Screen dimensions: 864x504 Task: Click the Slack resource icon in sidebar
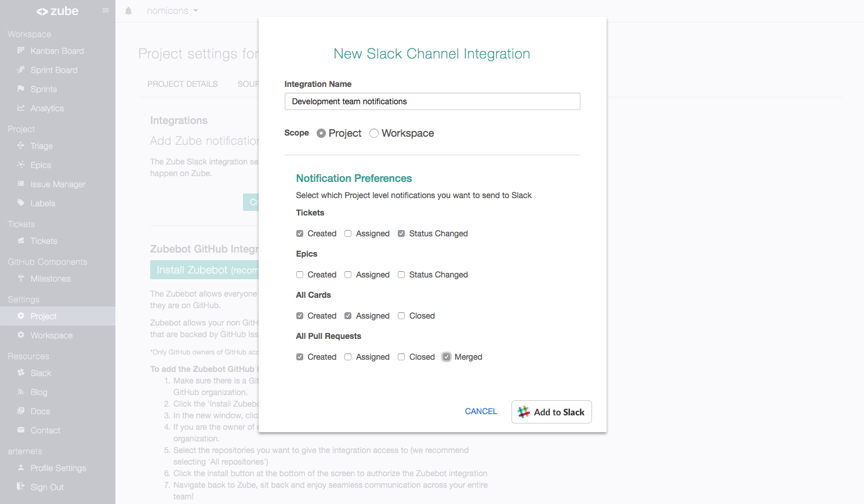21,372
